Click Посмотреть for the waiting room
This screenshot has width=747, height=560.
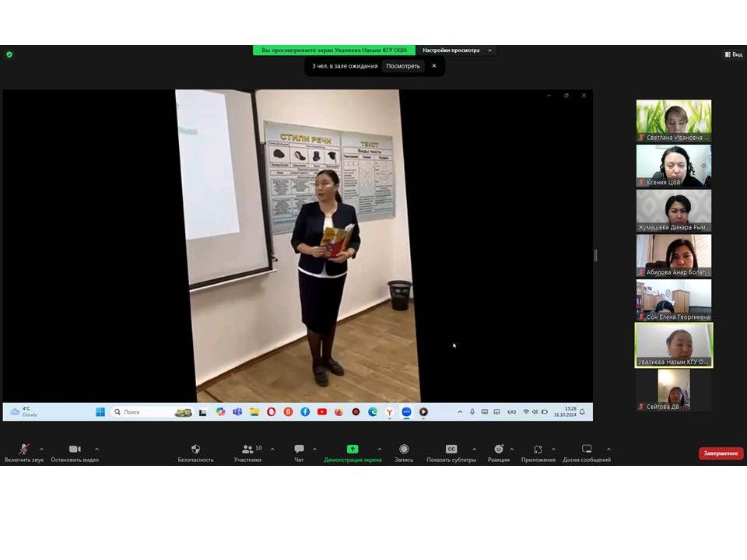coord(403,66)
